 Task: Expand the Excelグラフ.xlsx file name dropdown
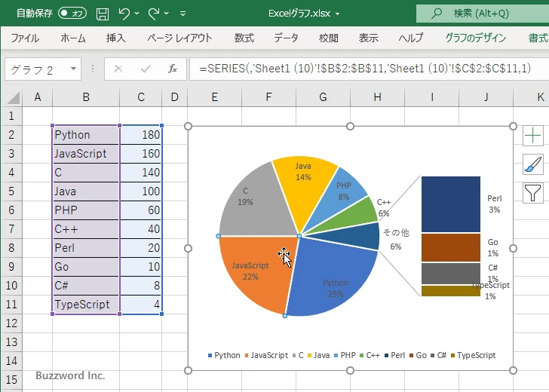click(x=338, y=14)
